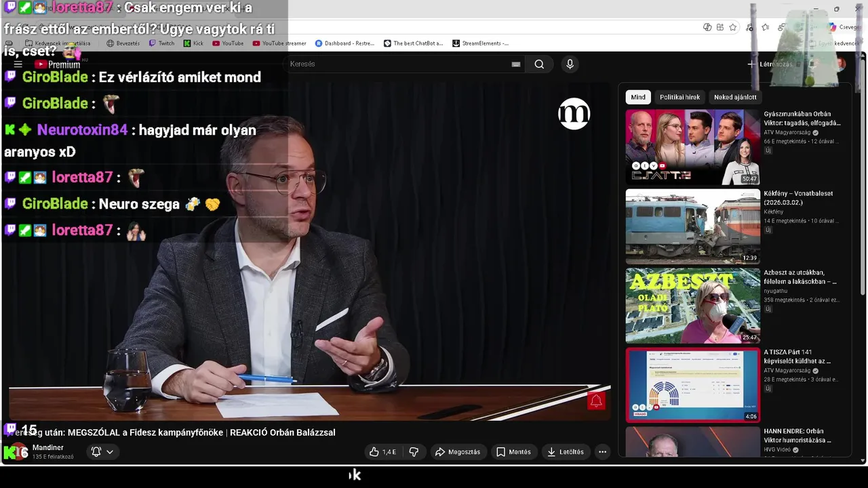The width and height of the screenshot is (868, 488).
Task: Click title 'HANN ENDRE: Orbán Viktor humoristázása'
Action: (797, 436)
